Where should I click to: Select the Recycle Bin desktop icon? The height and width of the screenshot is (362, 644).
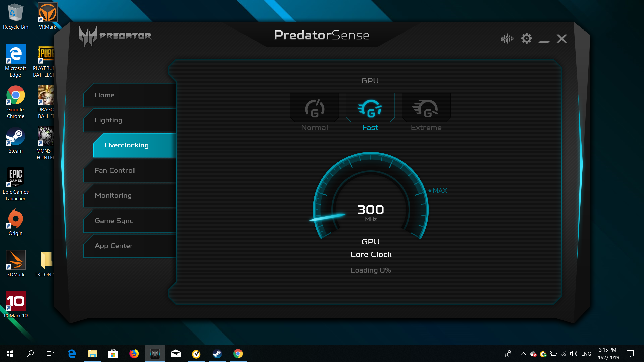click(x=15, y=16)
